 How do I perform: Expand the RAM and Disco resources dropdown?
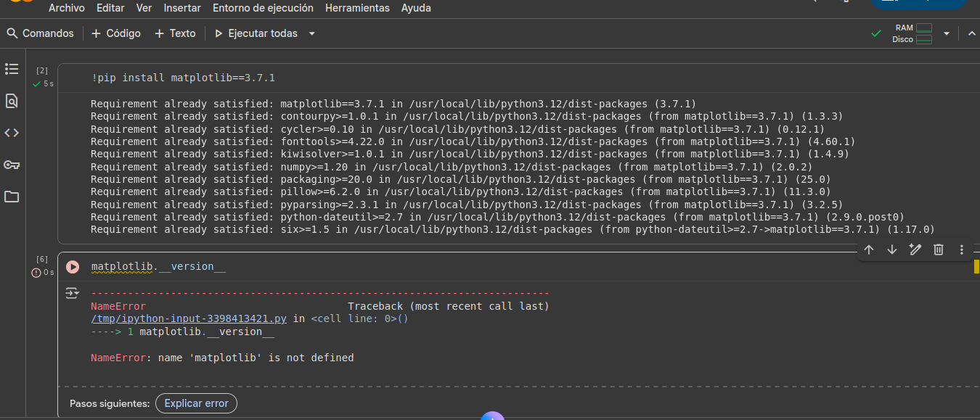pos(947,33)
